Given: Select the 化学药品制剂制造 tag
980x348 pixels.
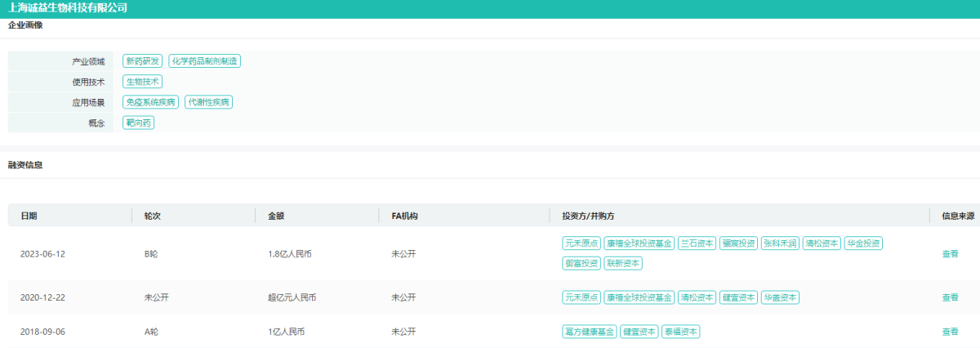Looking at the screenshot, I should point(204,61).
